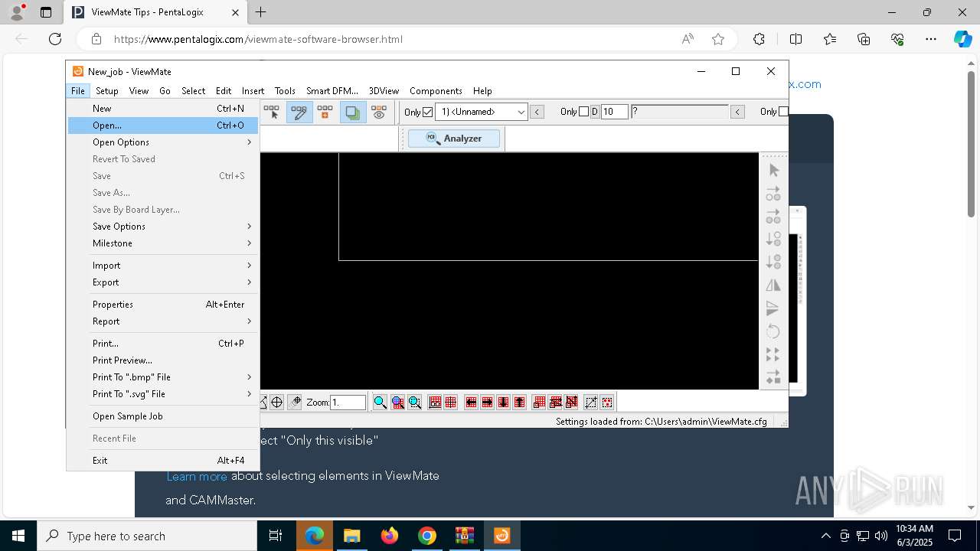Choose Print Preview... menu item

point(163,360)
